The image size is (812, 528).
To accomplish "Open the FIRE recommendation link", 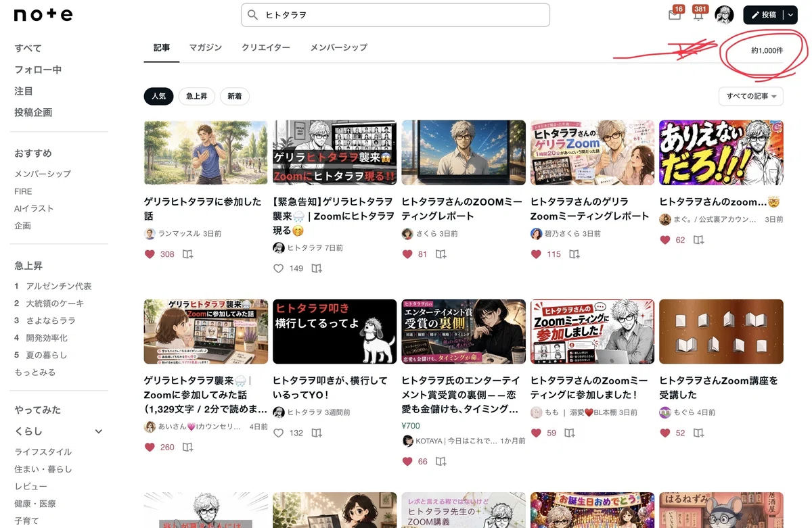I will [23, 191].
